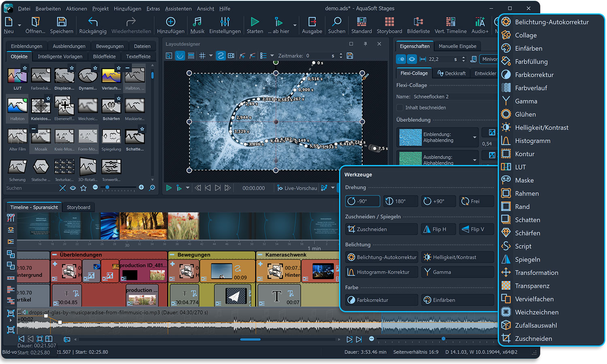Expand the Einblendung Alphablending dropdown
The image size is (607, 364).
[475, 138]
